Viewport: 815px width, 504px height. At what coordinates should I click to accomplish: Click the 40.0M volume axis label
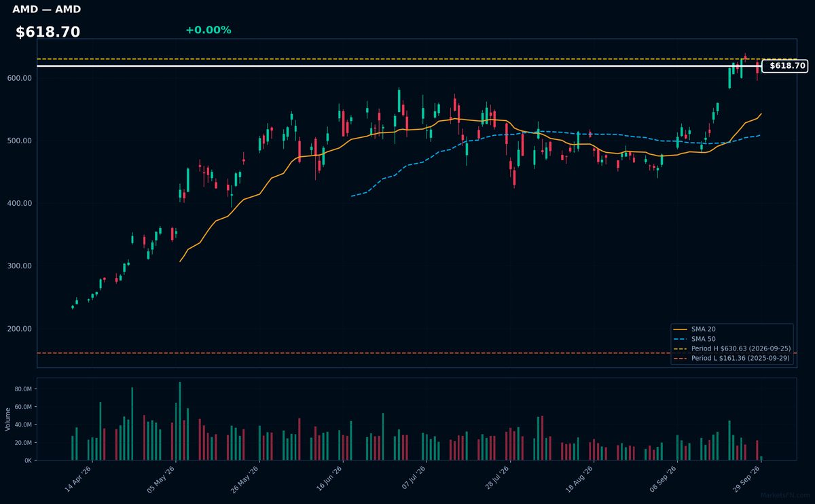pyautogui.click(x=23, y=425)
